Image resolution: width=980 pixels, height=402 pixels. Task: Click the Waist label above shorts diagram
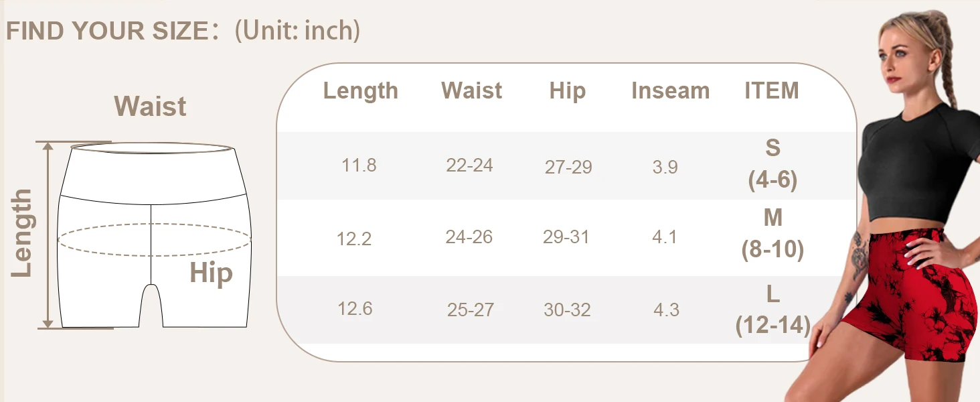150,107
